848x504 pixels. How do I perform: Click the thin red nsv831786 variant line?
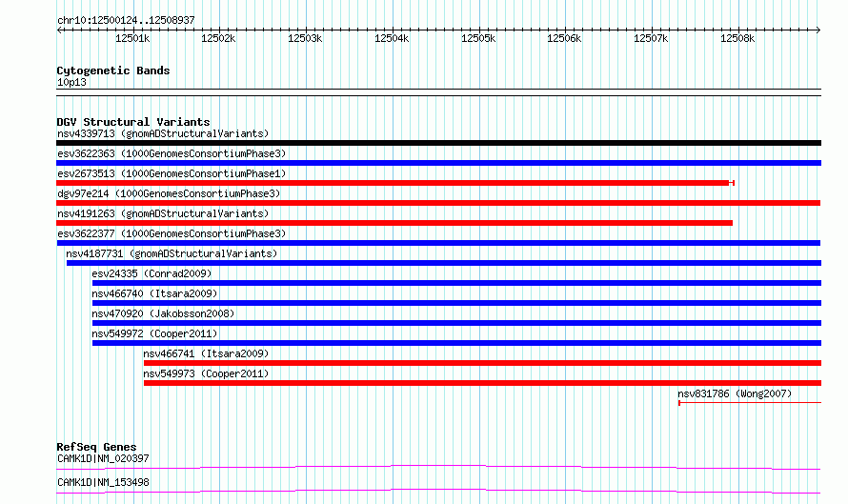pos(750,403)
